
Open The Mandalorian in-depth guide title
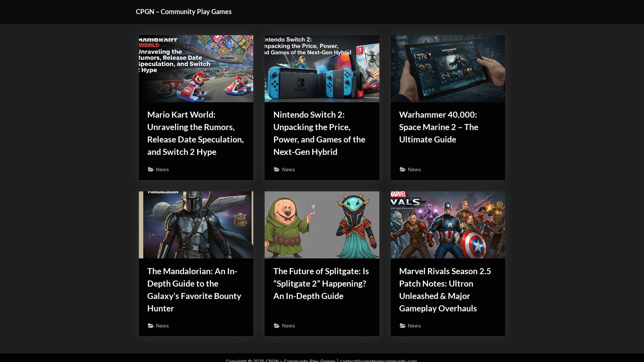click(x=194, y=290)
